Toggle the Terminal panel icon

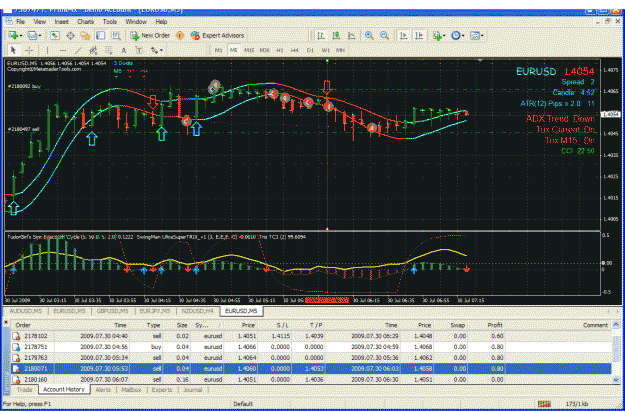point(100,35)
